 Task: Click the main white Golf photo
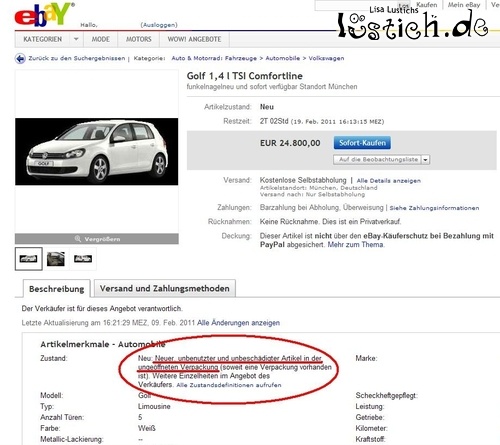[97, 151]
